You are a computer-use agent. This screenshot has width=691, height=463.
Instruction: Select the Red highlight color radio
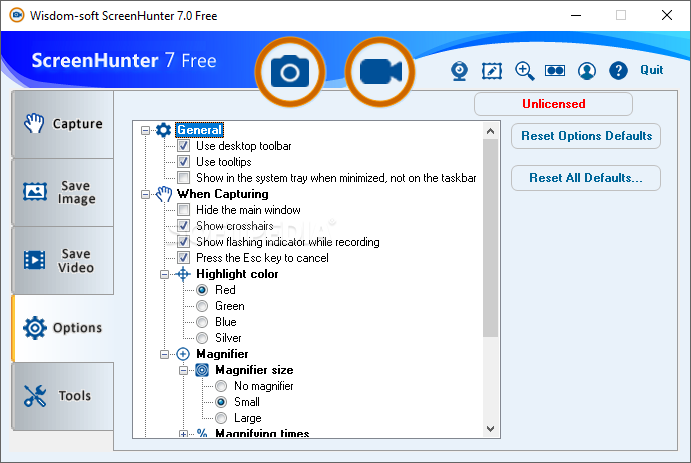202,290
